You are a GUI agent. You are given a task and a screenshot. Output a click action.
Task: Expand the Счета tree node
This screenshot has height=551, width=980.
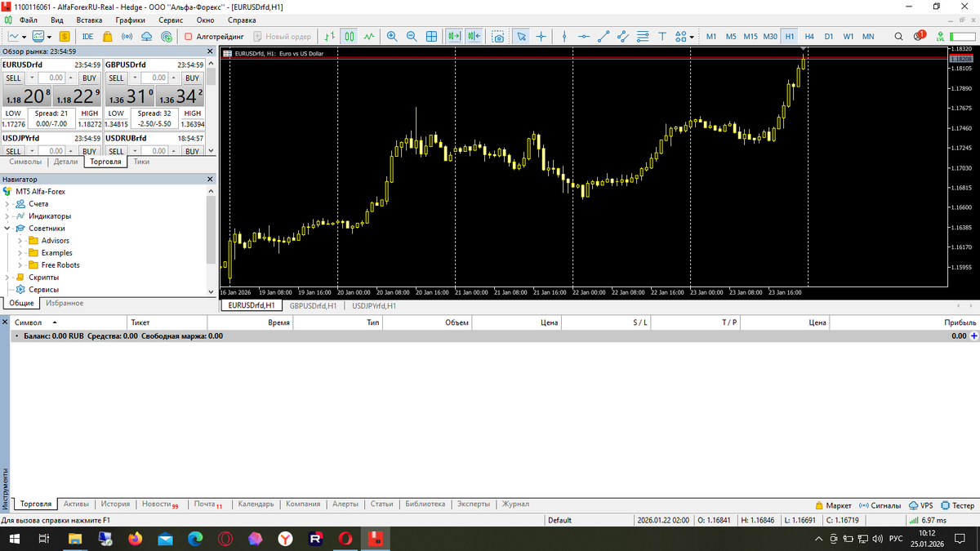pos(7,204)
